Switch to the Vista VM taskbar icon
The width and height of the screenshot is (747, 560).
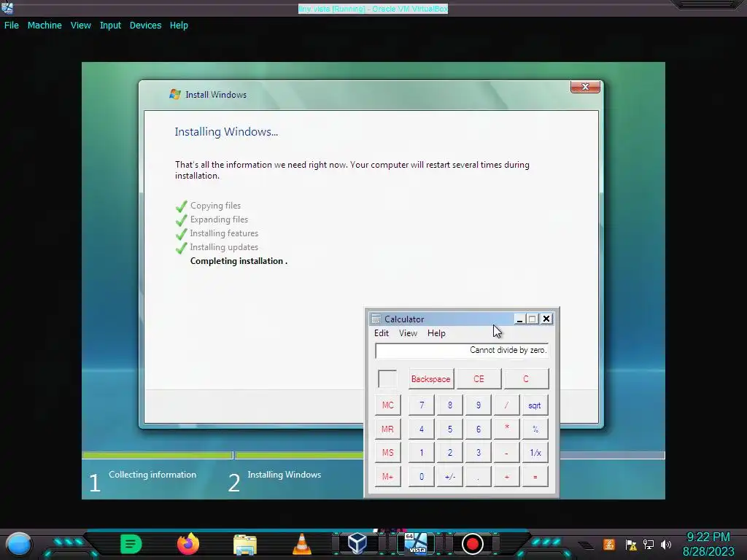coord(417,544)
